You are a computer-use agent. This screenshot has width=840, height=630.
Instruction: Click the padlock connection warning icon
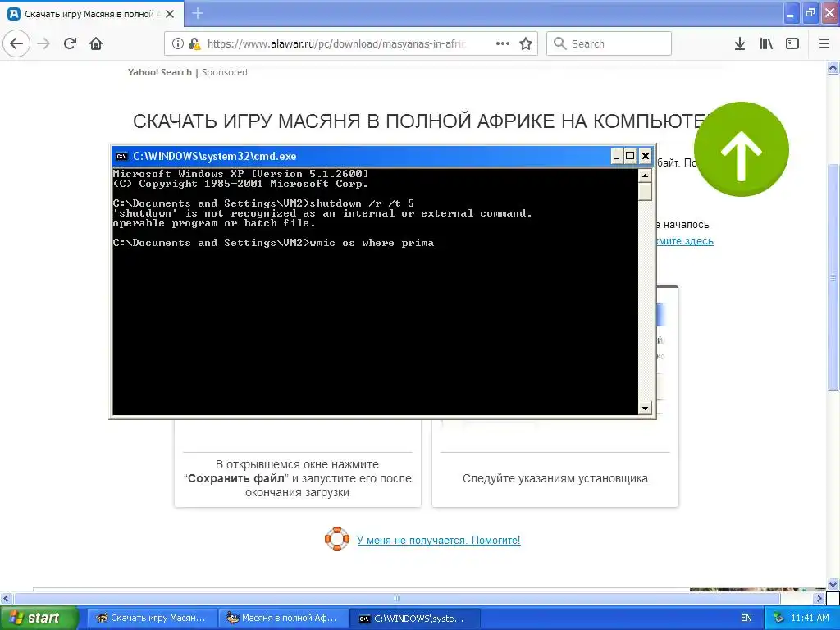tap(194, 44)
